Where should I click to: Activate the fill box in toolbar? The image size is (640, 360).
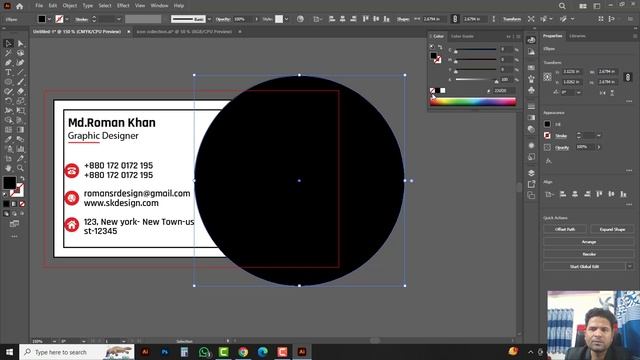[x=9, y=183]
